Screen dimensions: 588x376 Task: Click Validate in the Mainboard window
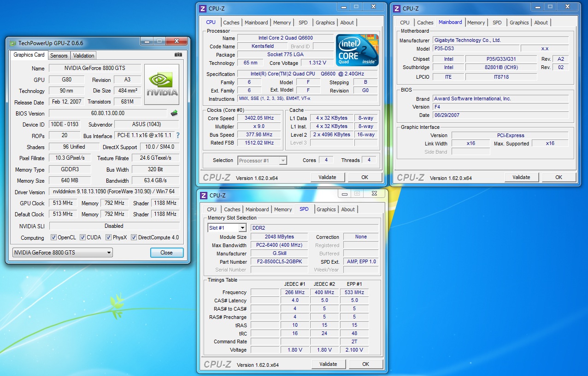coord(522,177)
